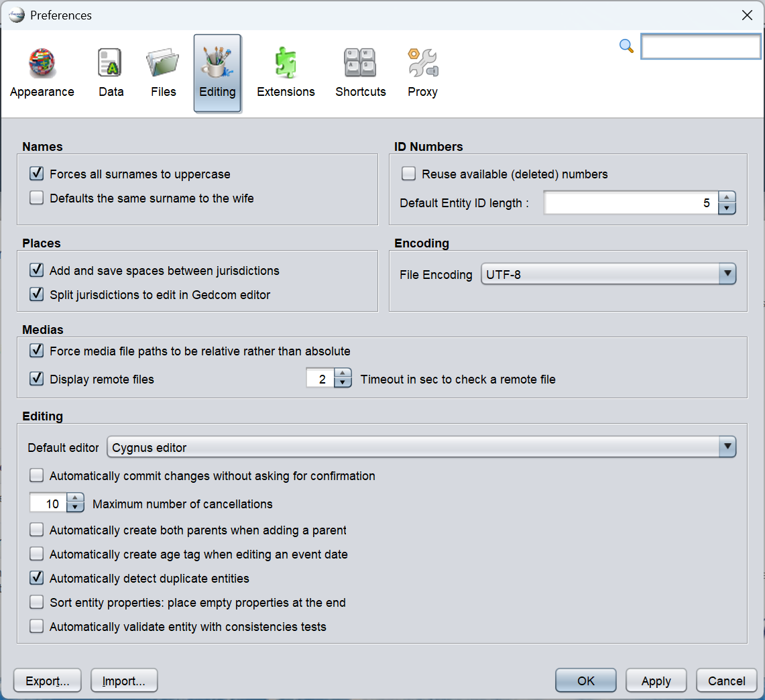Open the Shortcuts keyboard keys icon

point(360,64)
